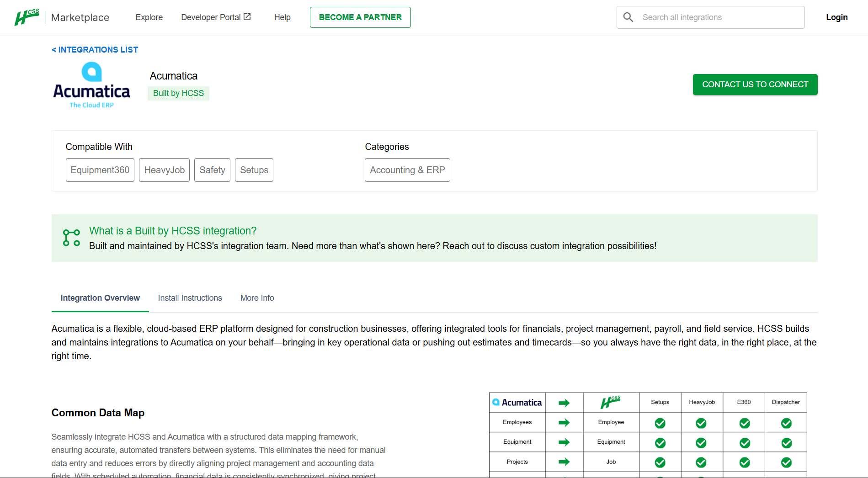Image resolution: width=868 pixels, height=478 pixels.
Task: Click the Projects cell in table
Action: click(x=517, y=462)
